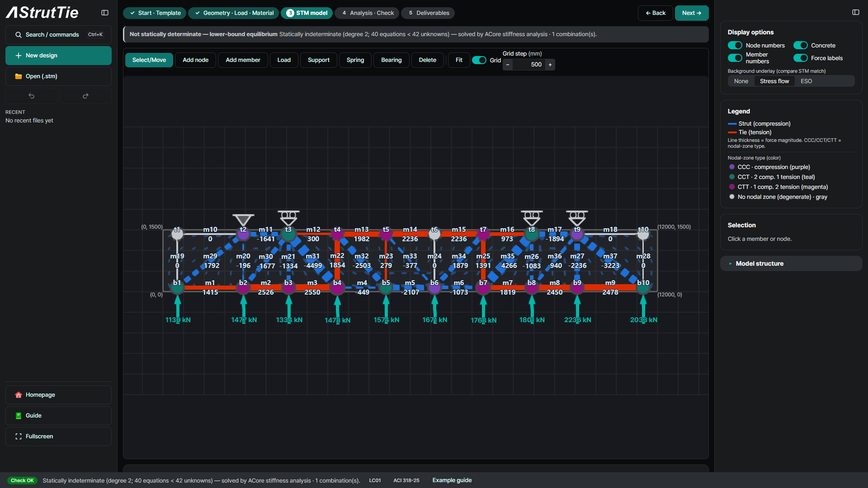Select the roller support at node t9

pyautogui.click(x=577, y=218)
